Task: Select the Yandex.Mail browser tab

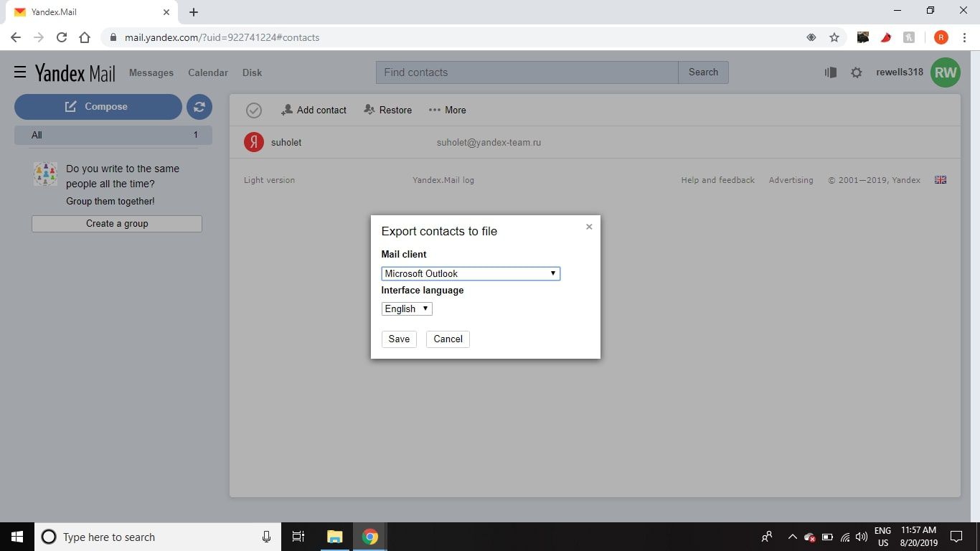Action: click(x=91, y=12)
